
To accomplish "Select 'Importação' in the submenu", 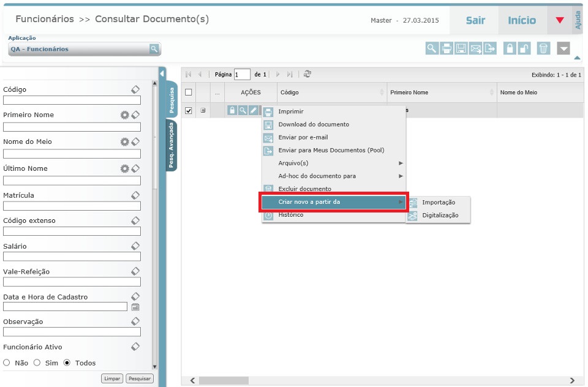I will (x=439, y=203).
